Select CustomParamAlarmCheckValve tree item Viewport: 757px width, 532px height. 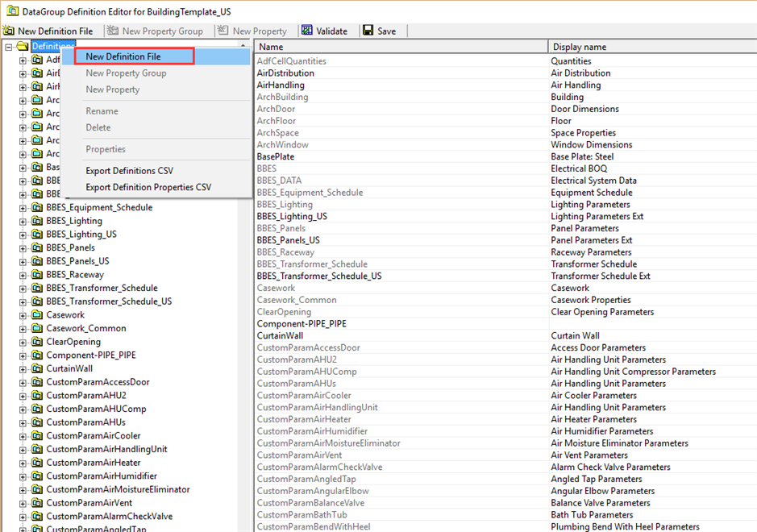tap(109, 517)
